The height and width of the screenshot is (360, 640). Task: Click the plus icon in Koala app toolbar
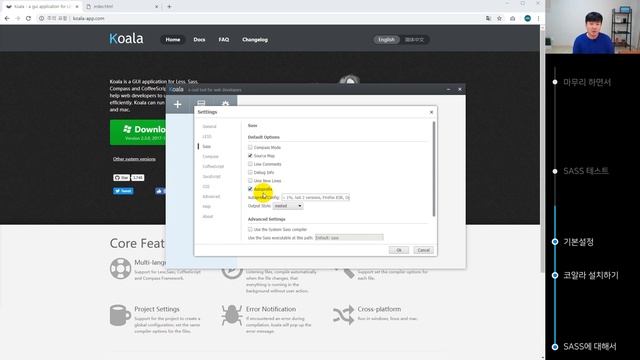click(x=178, y=104)
